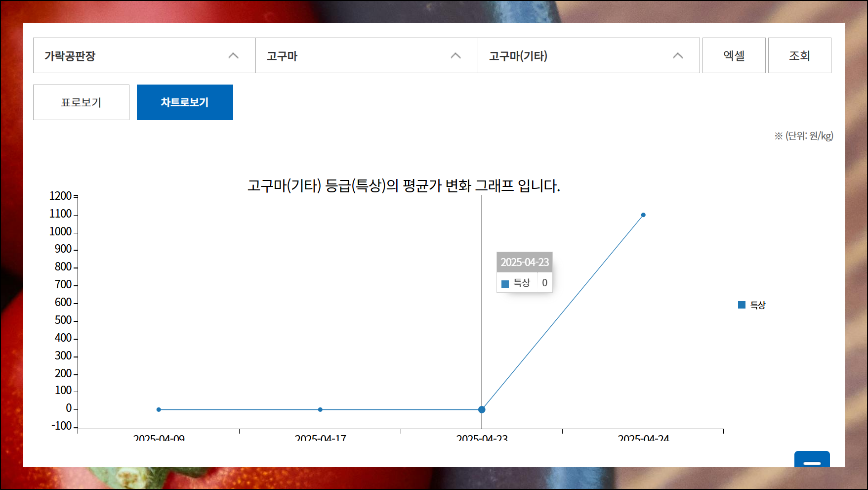The image size is (868, 490).
Task: Click the 2025-04-09 x-axis date label
Action: (x=159, y=438)
